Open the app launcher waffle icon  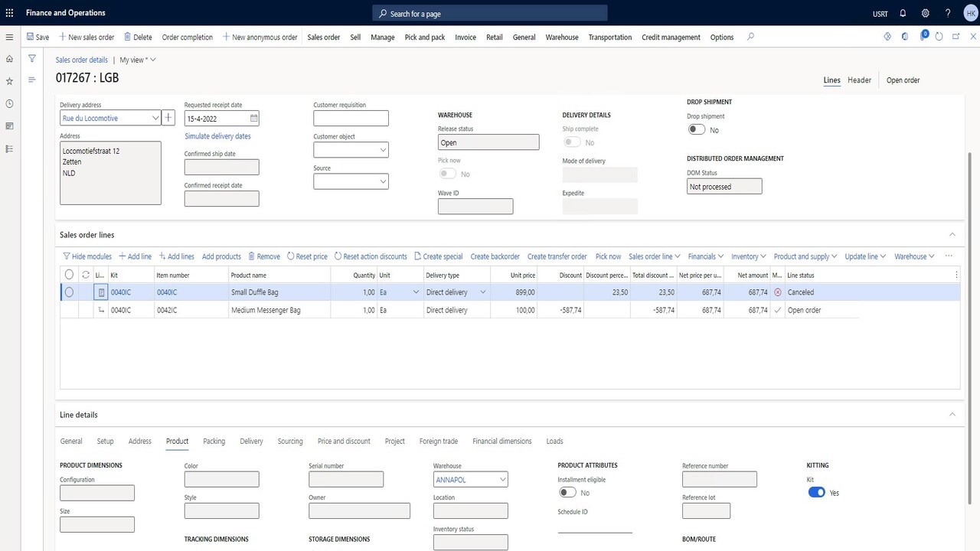9,13
